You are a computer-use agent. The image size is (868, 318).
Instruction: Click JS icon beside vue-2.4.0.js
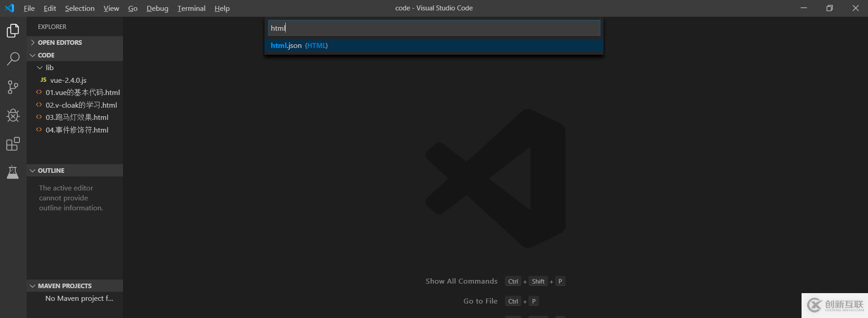pos(43,80)
